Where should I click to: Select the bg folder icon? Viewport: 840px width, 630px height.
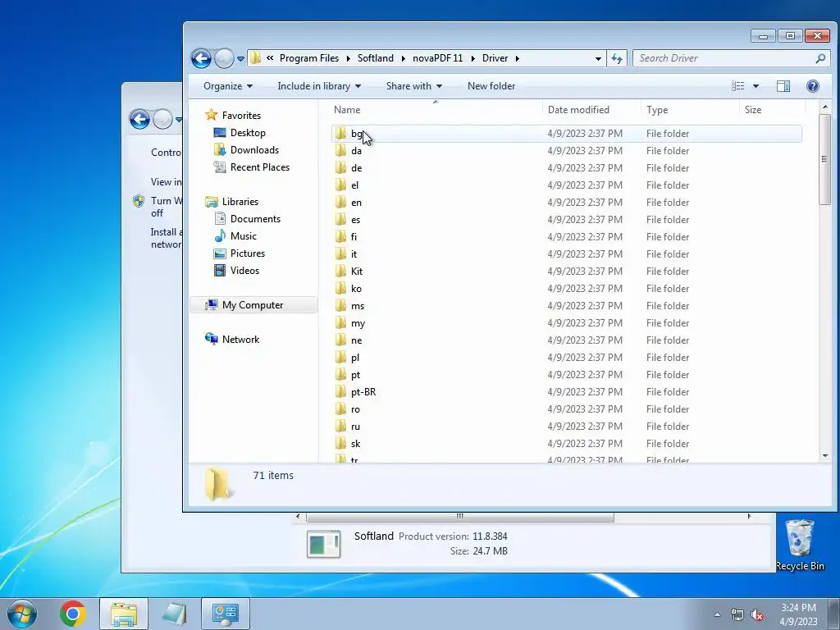coord(340,134)
